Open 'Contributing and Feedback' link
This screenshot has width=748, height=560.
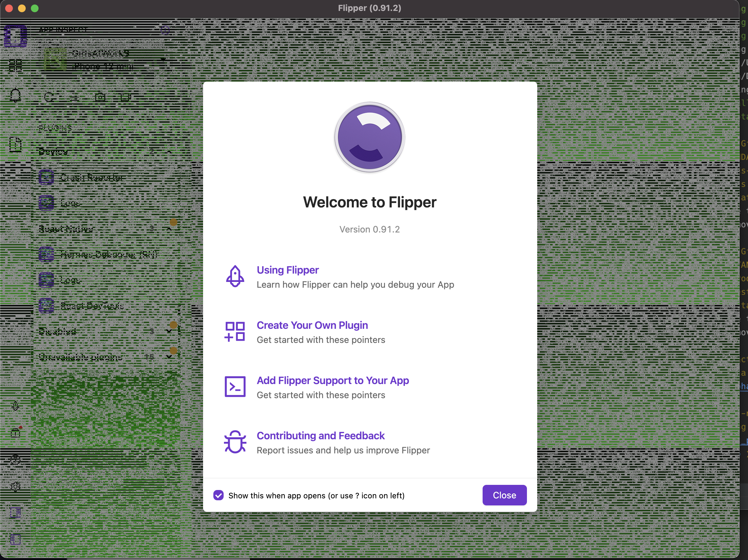321,436
